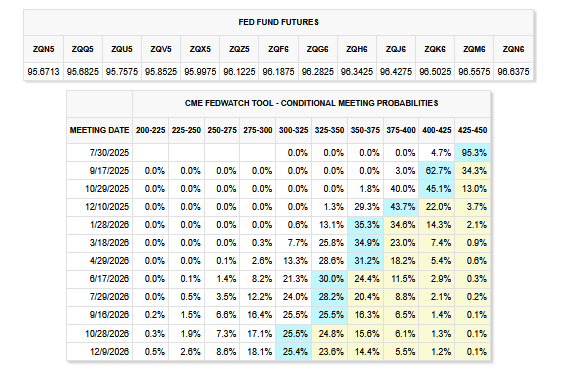
Task: Click the CME FEDWATCH TOOL table title
Action: pos(311,103)
